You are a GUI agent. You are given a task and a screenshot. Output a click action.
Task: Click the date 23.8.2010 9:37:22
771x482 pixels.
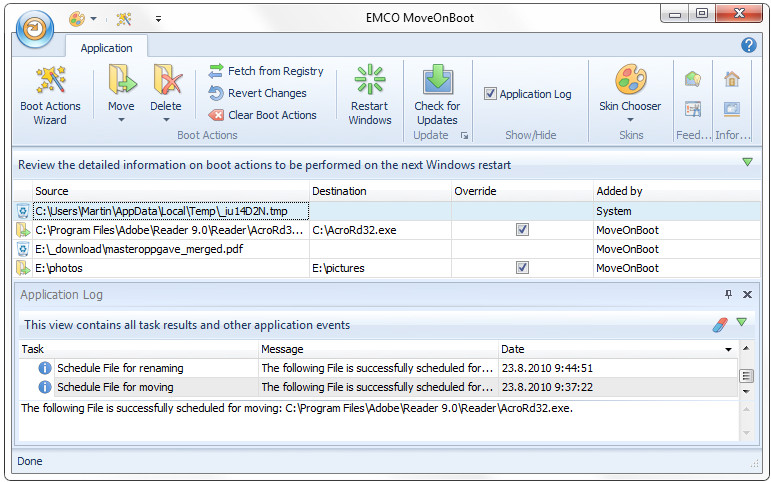point(547,387)
